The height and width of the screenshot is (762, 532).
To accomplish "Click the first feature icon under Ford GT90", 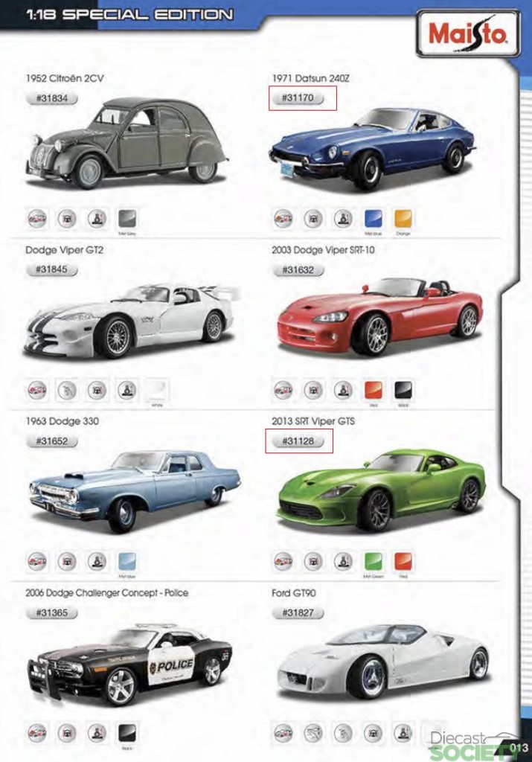I will [283, 733].
